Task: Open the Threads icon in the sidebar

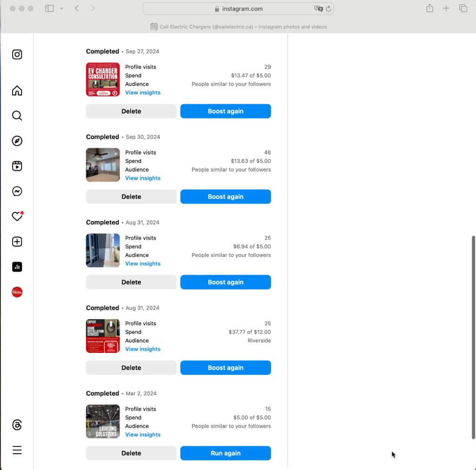Action: (x=17, y=425)
